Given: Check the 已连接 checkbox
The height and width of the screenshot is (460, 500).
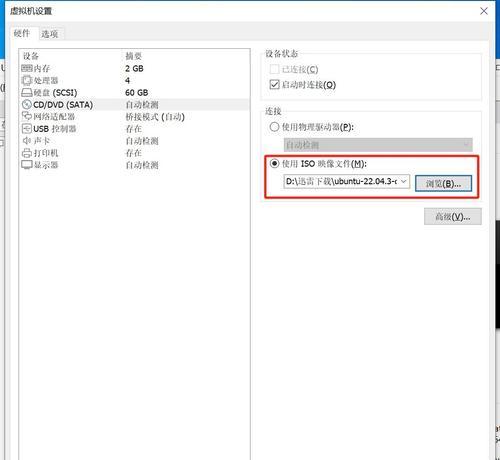Looking at the screenshot, I should point(274,69).
